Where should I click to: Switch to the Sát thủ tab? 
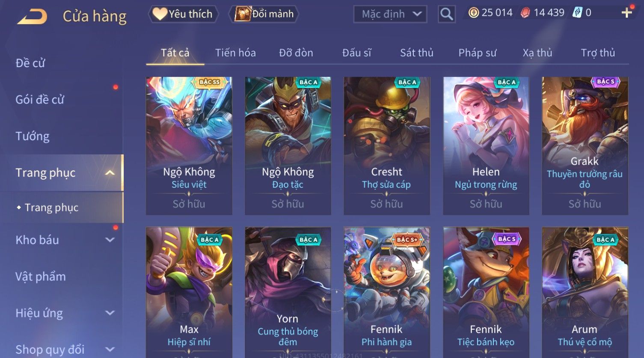tap(417, 53)
